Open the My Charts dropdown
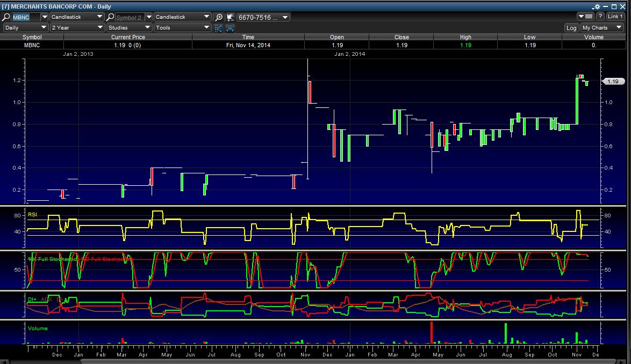 [601, 28]
